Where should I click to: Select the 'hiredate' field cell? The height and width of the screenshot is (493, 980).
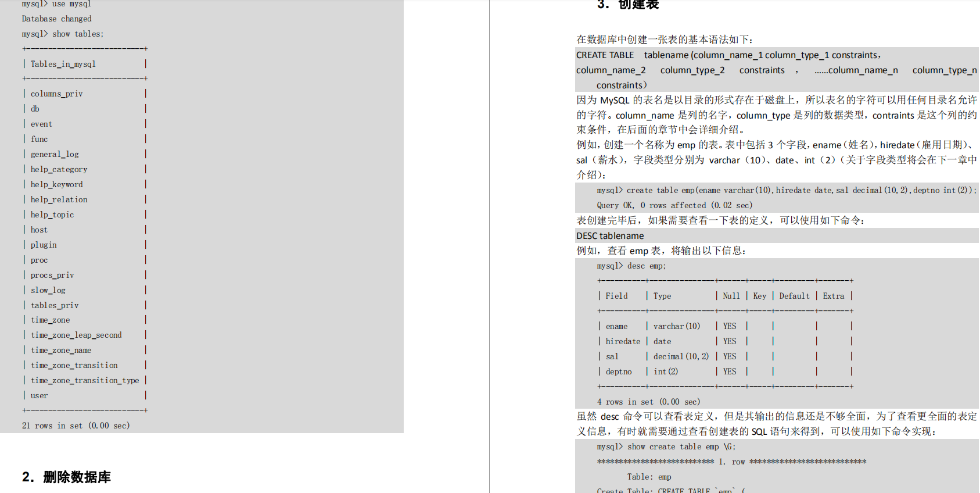pyautogui.click(x=623, y=341)
